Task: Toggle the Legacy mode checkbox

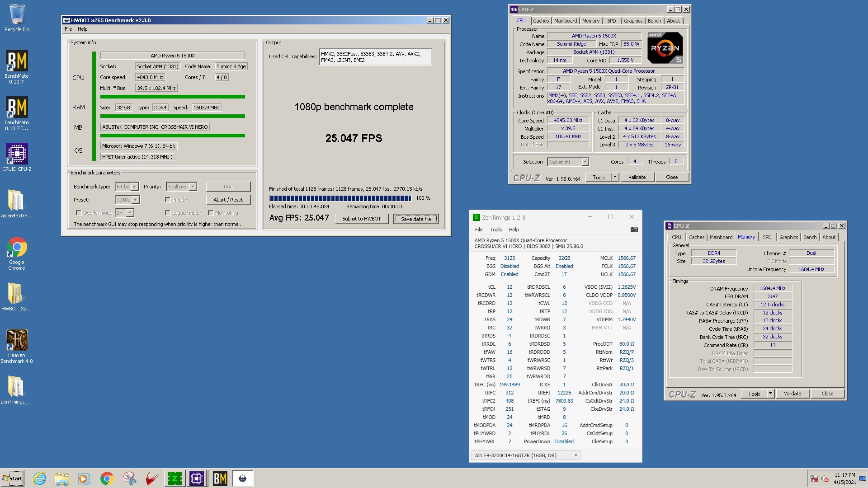Action: (168, 213)
